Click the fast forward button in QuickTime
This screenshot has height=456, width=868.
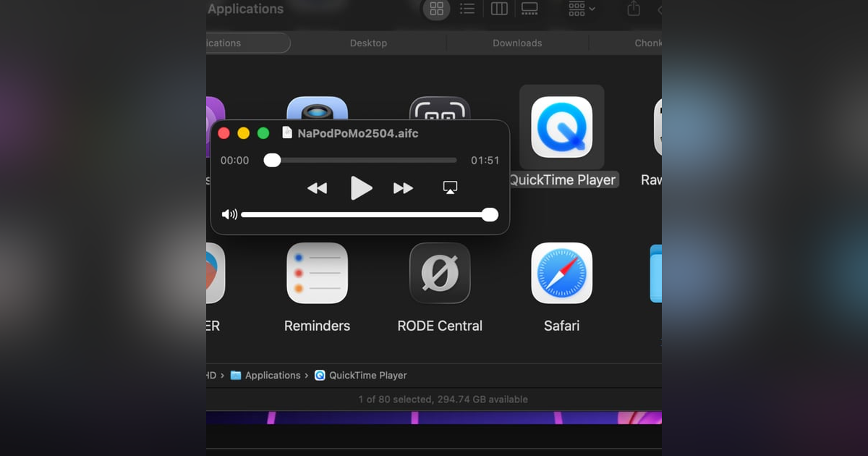point(403,188)
